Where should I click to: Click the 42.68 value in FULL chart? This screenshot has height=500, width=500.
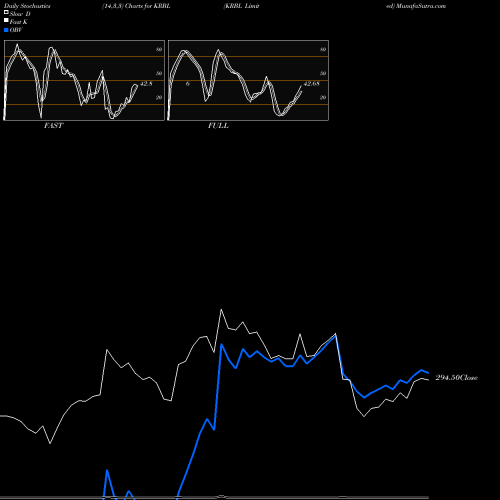click(x=312, y=84)
